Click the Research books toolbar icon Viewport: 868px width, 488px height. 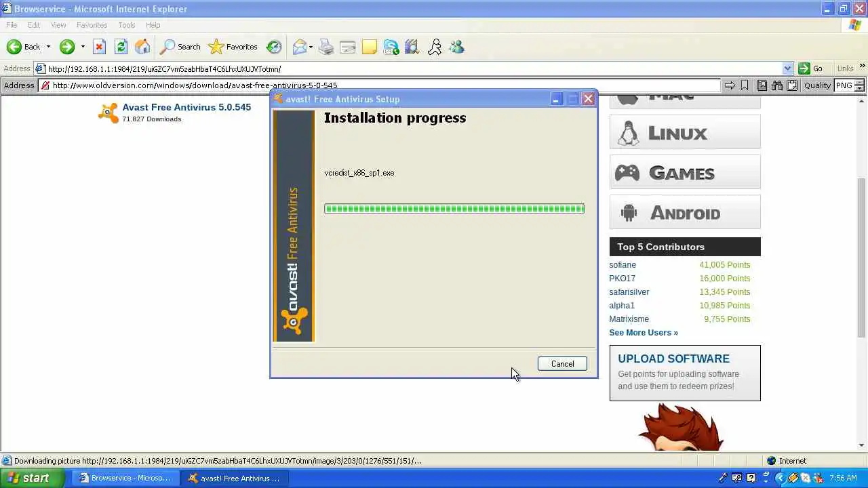412,47
